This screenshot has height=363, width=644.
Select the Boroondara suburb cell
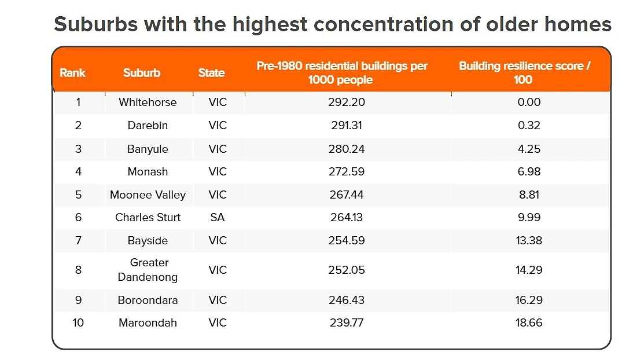[148, 300]
